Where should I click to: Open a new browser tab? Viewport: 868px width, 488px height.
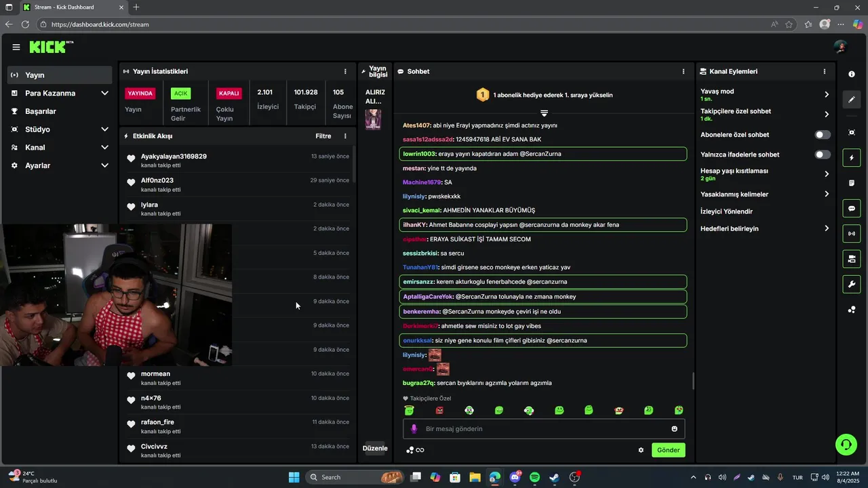[136, 7]
